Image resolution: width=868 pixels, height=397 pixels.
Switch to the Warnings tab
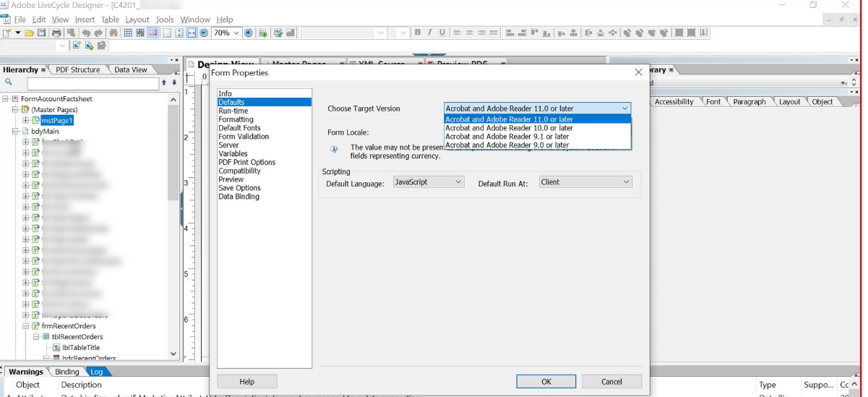[27, 372]
